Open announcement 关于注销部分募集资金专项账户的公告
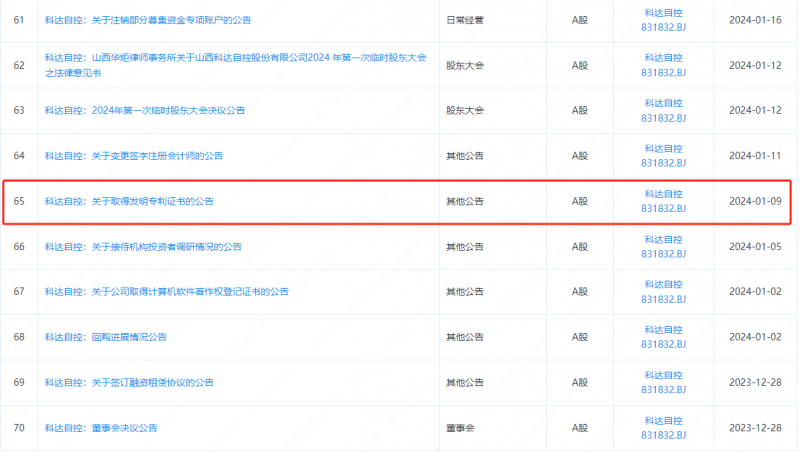Image resolution: width=800 pixels, height=452 pixels. pyautogui.click(x=148, y=20)
